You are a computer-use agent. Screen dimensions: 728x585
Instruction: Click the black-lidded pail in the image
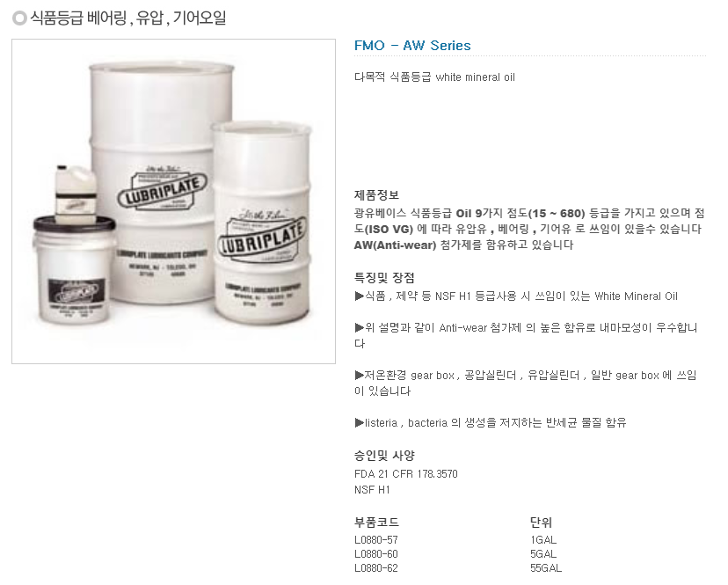tap(74, 269)
